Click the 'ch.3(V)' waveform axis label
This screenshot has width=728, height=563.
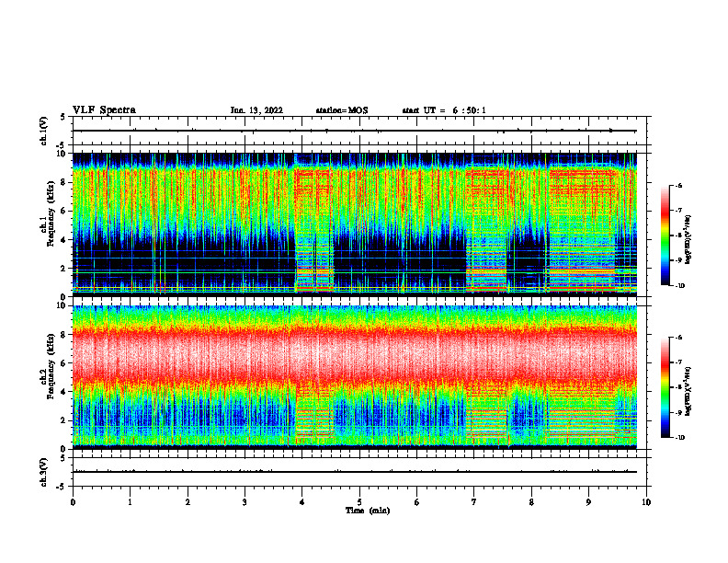pos(43,472)
